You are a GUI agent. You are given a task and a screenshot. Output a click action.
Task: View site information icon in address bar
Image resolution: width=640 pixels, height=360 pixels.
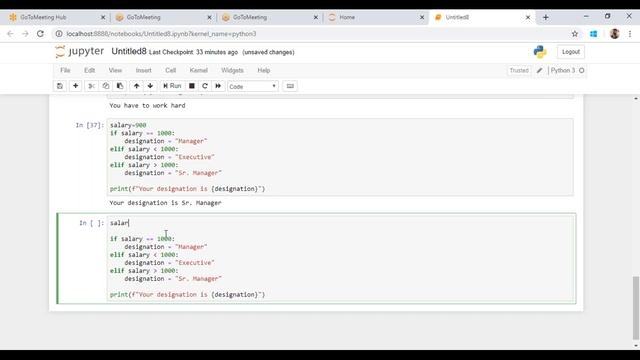pos(59,34)
